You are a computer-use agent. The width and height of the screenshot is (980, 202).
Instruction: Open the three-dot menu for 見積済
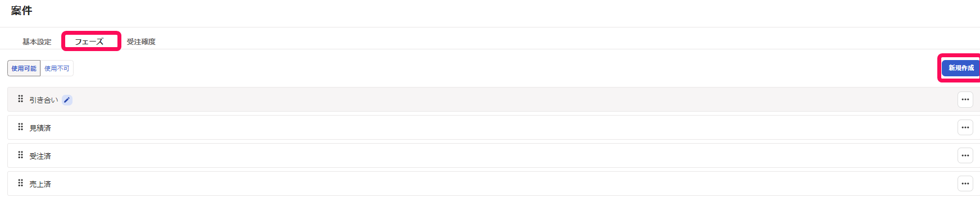(965, 127)
